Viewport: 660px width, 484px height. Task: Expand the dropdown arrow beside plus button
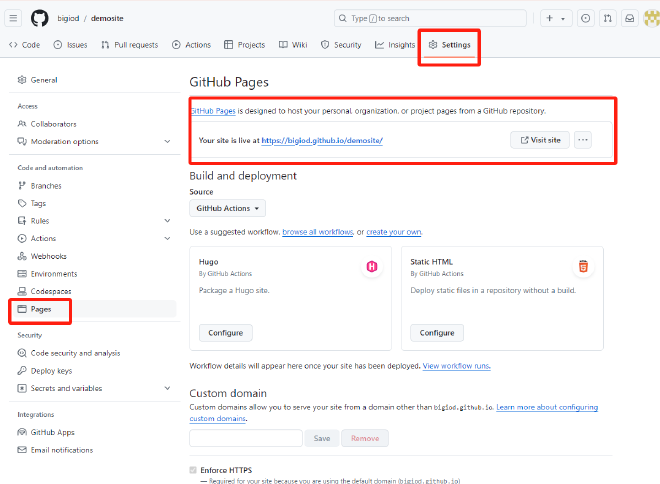coord(563,19)
